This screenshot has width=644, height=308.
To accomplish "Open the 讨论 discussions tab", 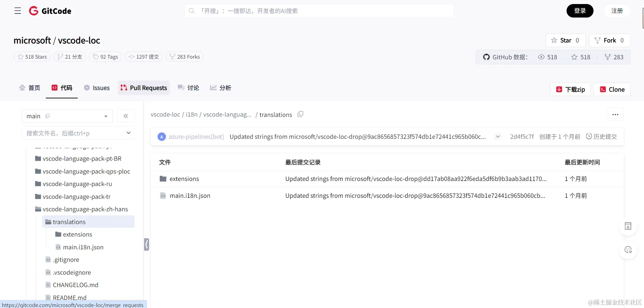I will pyautogui.click(x=189, y=88).
